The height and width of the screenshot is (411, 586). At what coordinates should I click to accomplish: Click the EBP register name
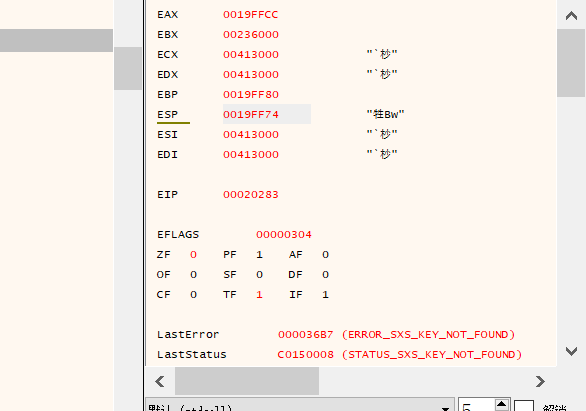tap(167, 95)
